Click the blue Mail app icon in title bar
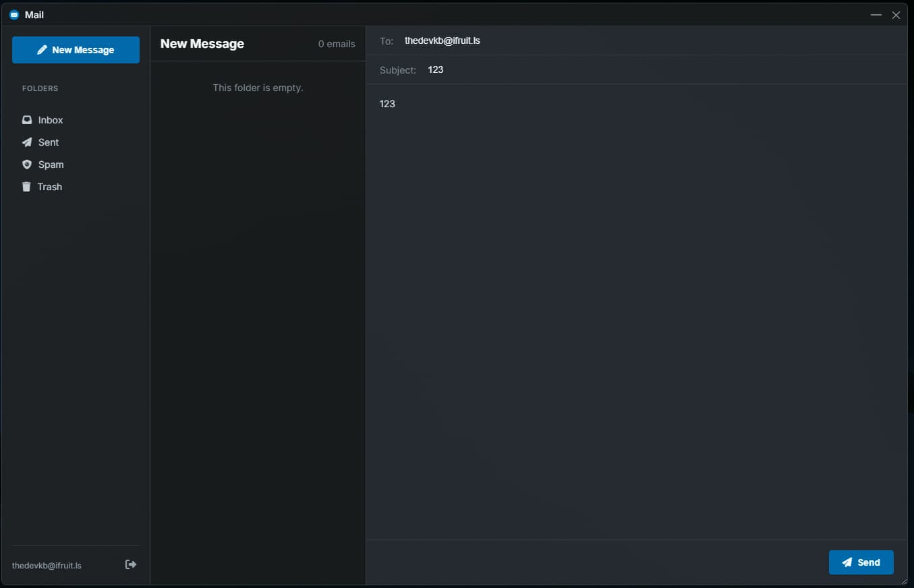 (14, 15)
